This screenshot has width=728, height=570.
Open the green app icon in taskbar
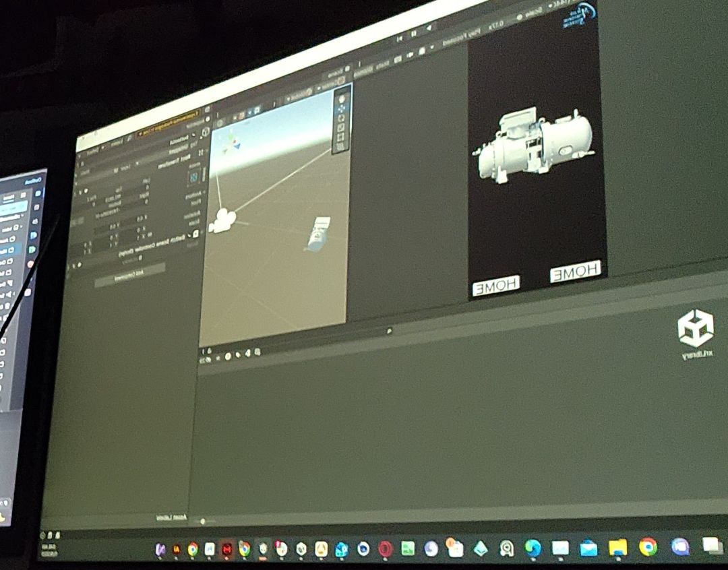[408, 548]
